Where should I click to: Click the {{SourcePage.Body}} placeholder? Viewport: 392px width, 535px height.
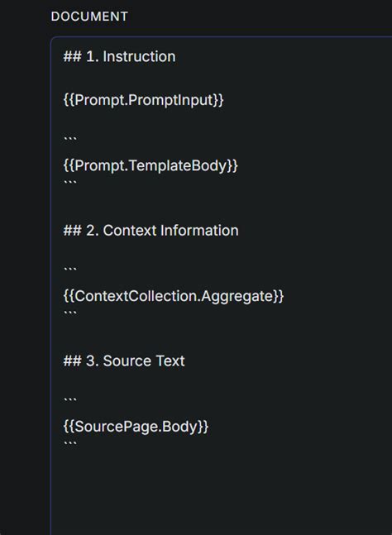click(136, 427)
